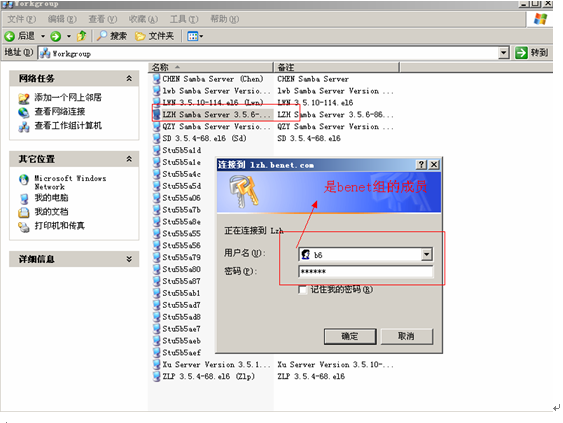
Task: Open the 工具(T) menu
Action: (x=184, y=19)
